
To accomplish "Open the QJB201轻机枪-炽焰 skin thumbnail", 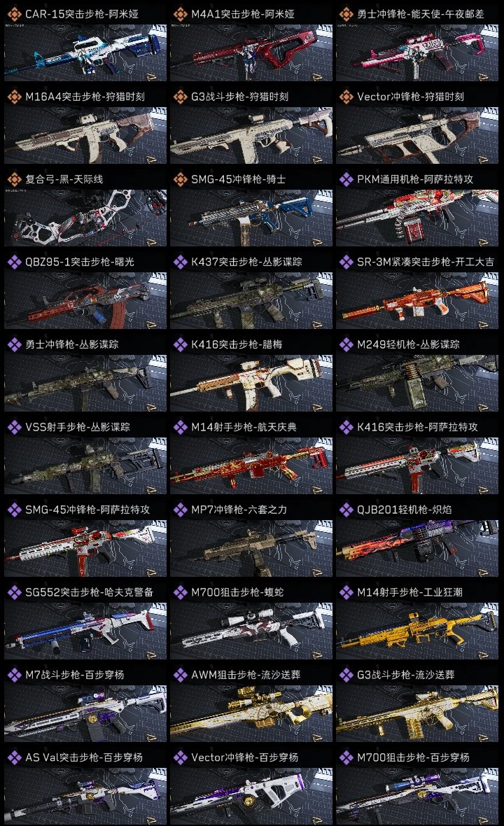I will [x=417, y=548].
